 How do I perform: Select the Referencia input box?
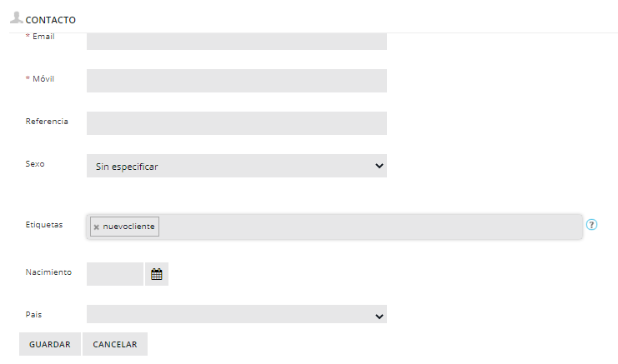tap(236, 123)
